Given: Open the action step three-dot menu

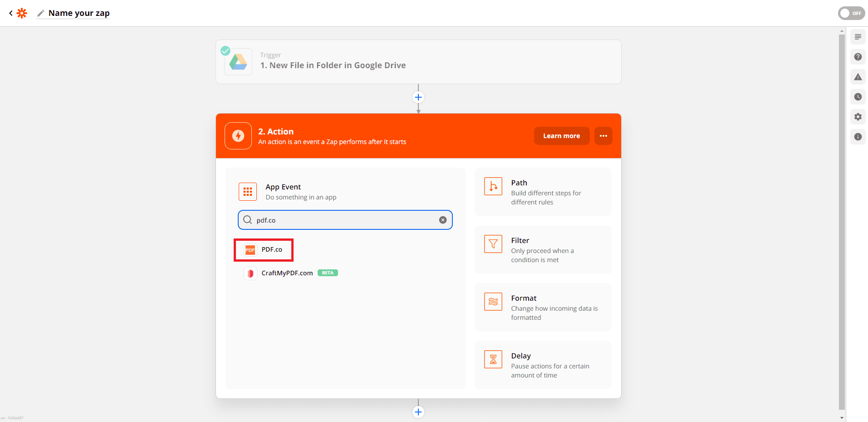Looking at the screenshot, I should click(x=603, y=135).
